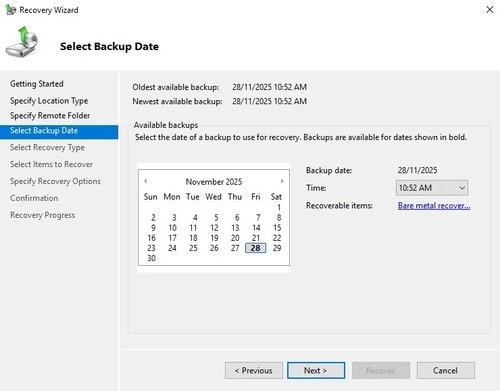Image resolution: width=500 pixels, height=391 pixels.
Task: Click the Recovery Wizard title bar icon
Action: tap(10, 10)
